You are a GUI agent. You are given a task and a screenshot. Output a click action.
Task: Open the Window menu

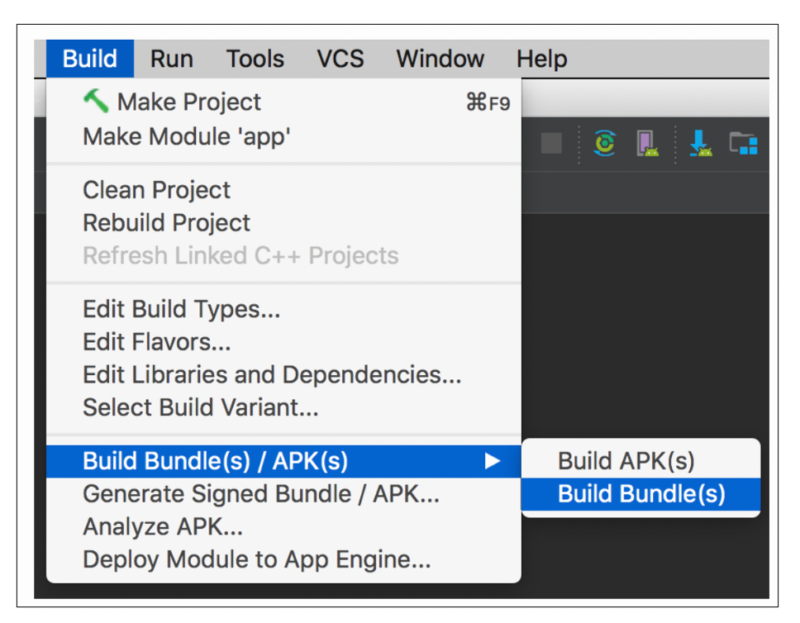coord(439,58)
